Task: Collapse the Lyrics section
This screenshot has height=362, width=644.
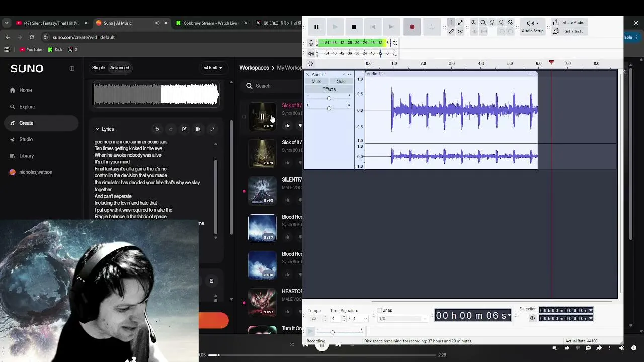Action: coord(97,129)
